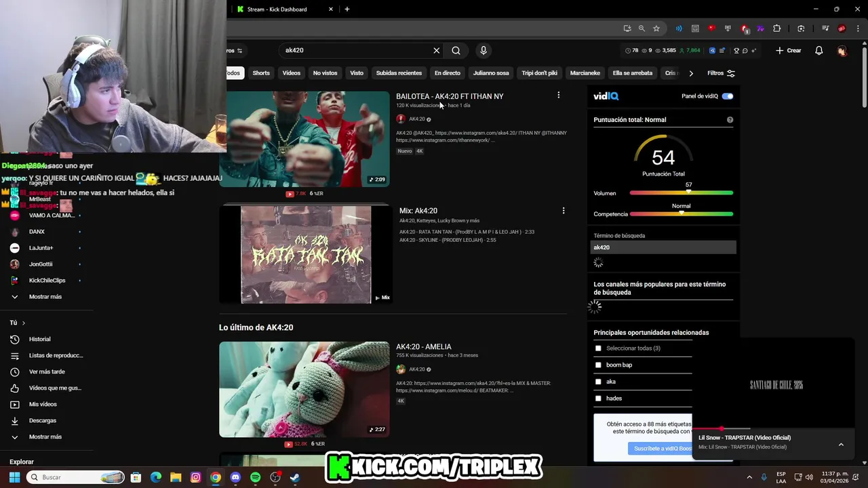This screenshot has width=868, height=488.
Task: Open new browser tab with plus
Action: point(347,9)
